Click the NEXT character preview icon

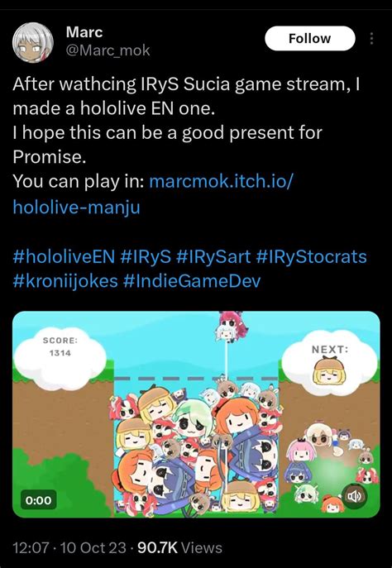[327, 371]
